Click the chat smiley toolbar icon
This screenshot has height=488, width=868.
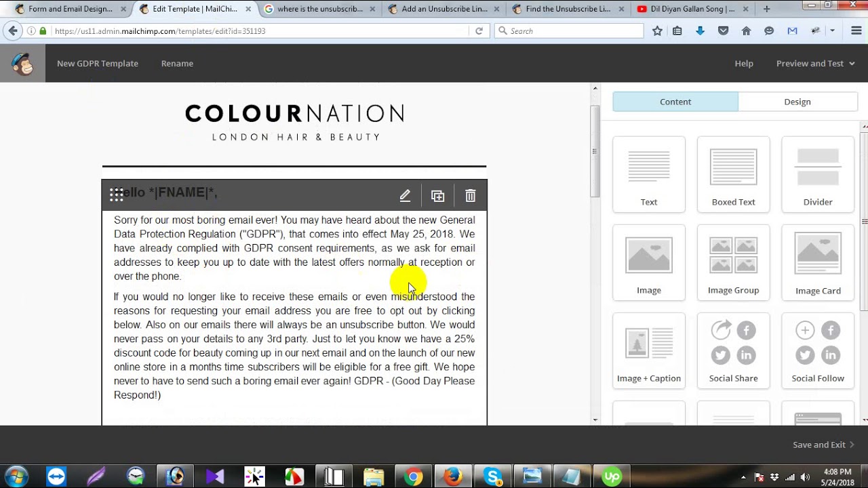tap(769, 30)
